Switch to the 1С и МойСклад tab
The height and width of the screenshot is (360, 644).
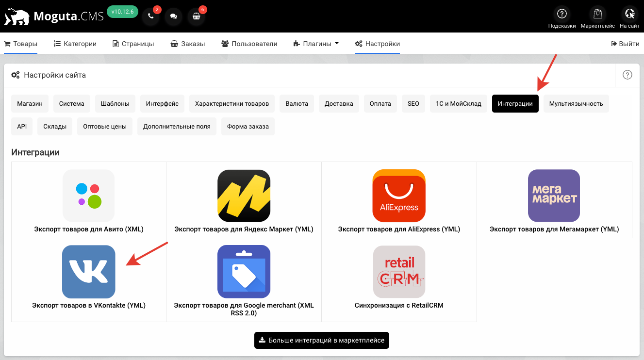coord(459,103)
